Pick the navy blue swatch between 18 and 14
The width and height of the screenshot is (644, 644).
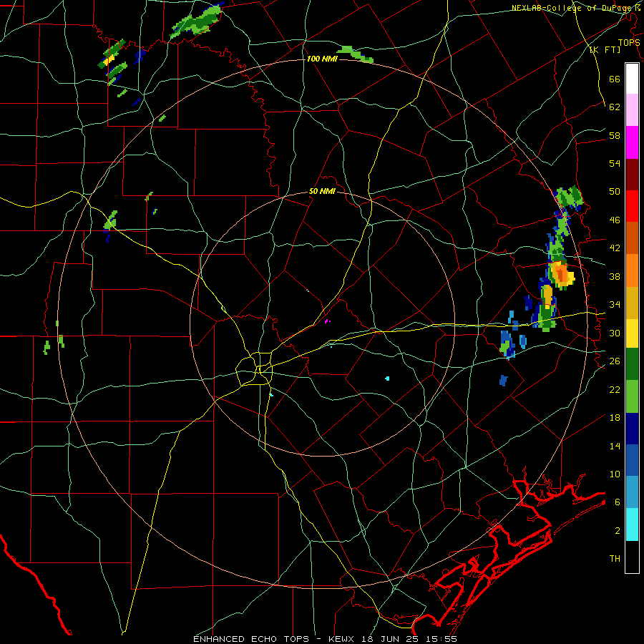coord(632,429)
